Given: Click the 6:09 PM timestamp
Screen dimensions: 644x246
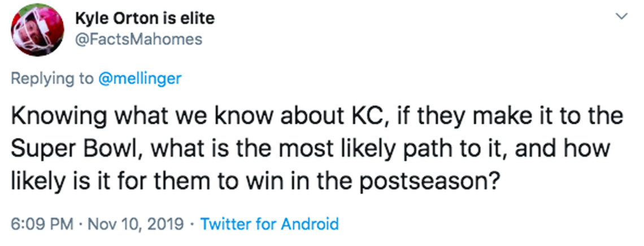Looking at the screenshot, I should pos(37,224).
